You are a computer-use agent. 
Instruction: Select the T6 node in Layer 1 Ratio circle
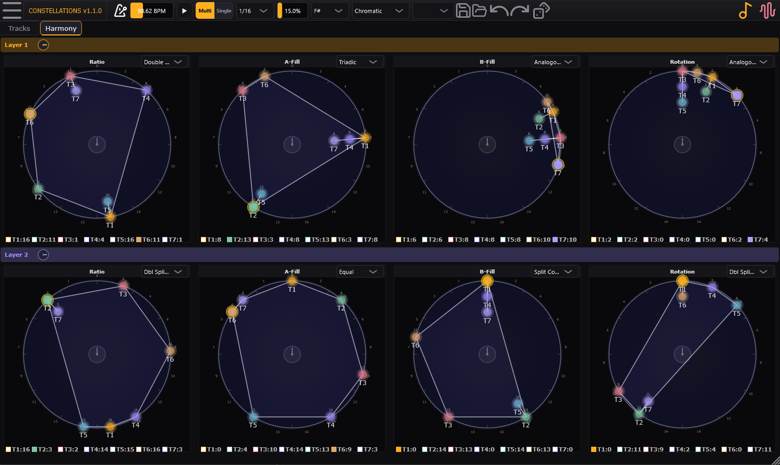coord(30,114)
